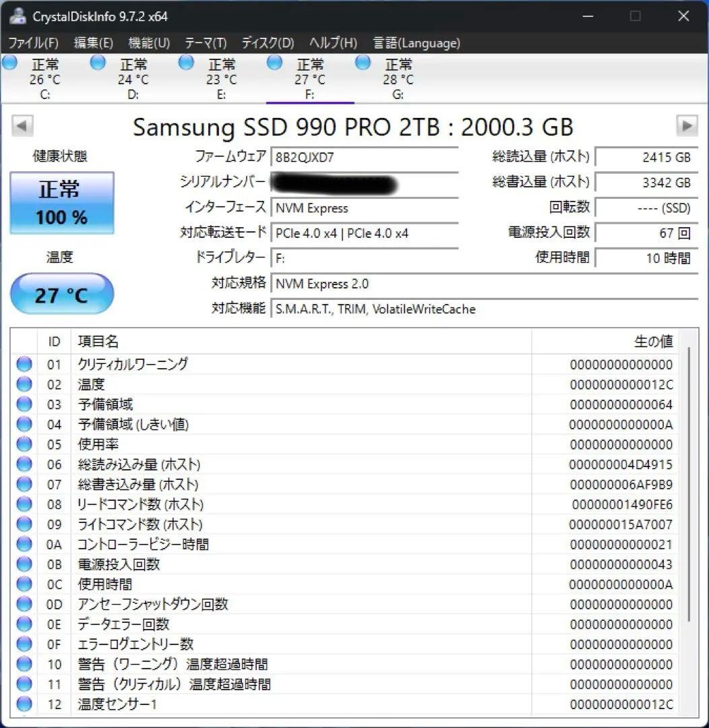Click status orb for 使用率 attribute row 05
Screen dimensions: 709x728
pyautogui.click(x=24, y=444)
